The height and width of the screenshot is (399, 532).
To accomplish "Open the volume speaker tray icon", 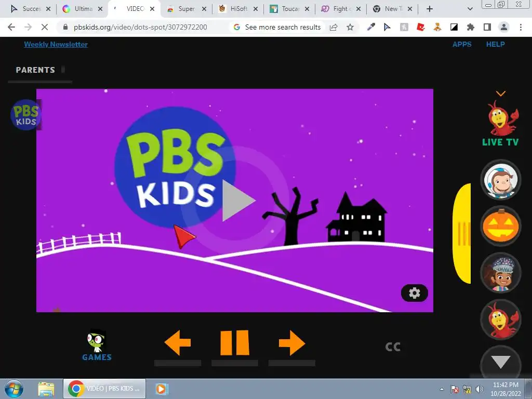I will 480,389.
